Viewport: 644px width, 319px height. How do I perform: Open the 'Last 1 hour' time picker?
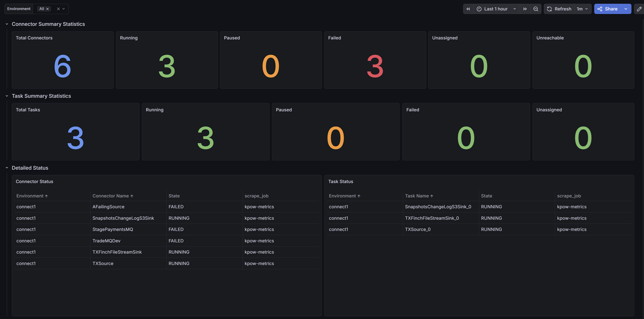pyautogui.click(x=496, y=9)
